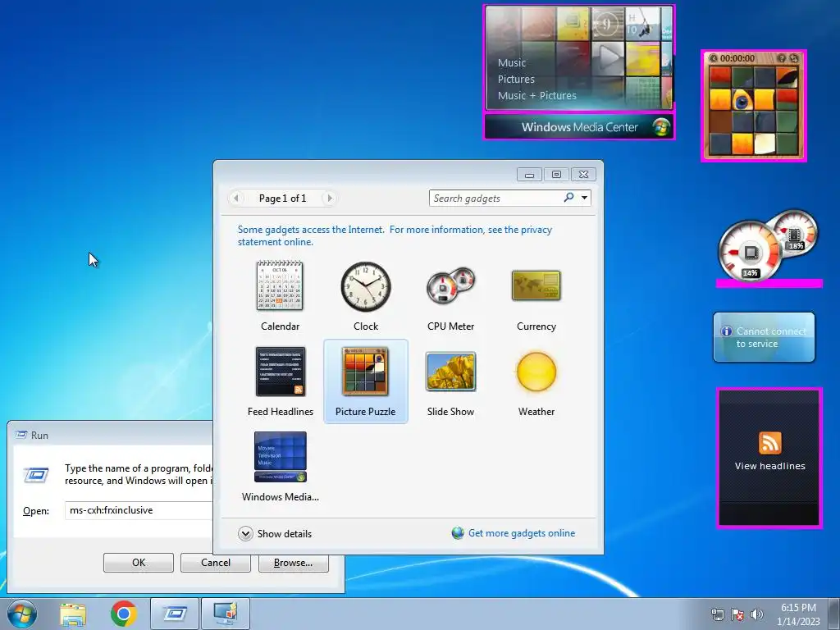Viewport: 840px width, 630px height.
Task: Click the Page 1 of 1 text
Action: 282,199
